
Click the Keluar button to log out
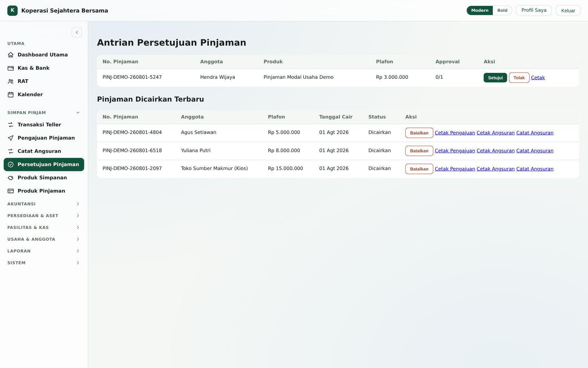click(x=568, y=11)
